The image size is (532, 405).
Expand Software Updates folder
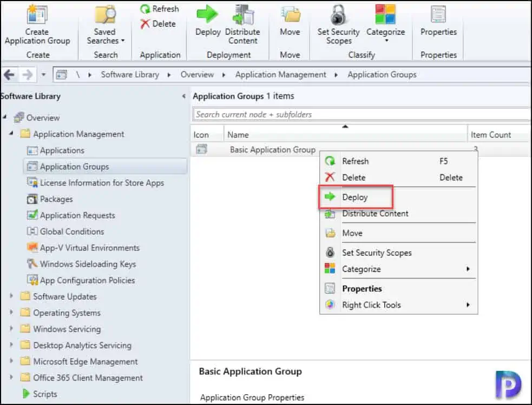[11, 296]
